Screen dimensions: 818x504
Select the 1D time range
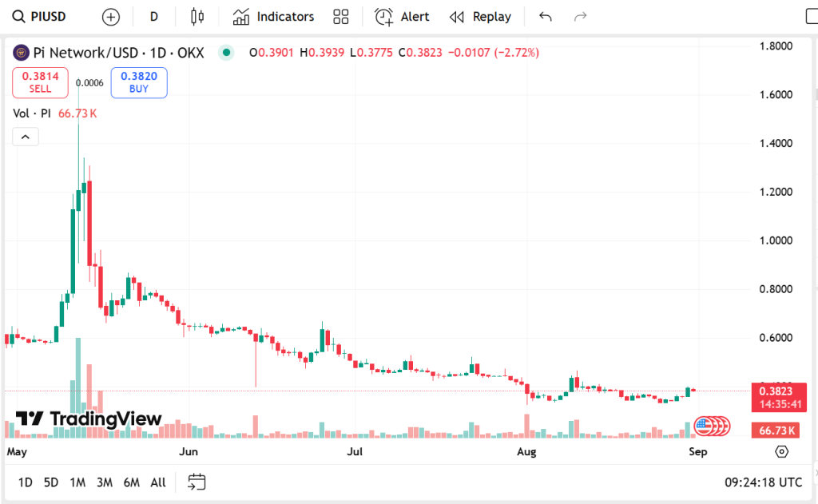pyautogui.click(x=25, y=482)
